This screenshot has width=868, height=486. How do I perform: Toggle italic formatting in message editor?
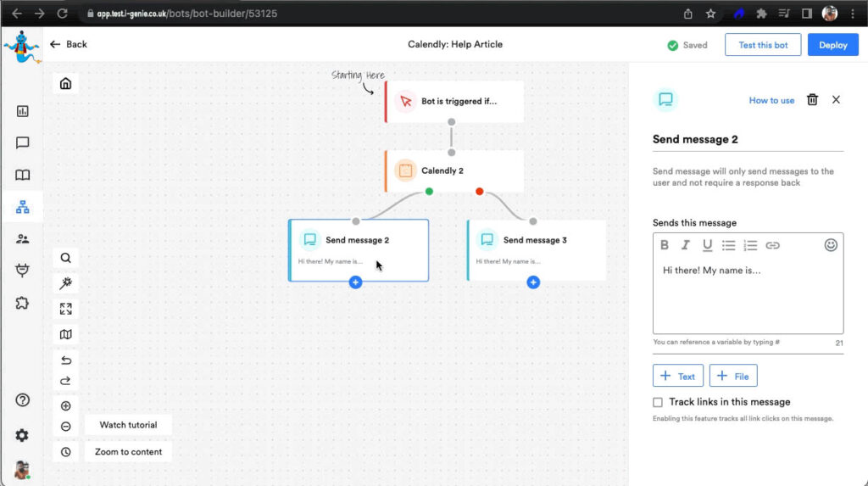pos(686,245)
